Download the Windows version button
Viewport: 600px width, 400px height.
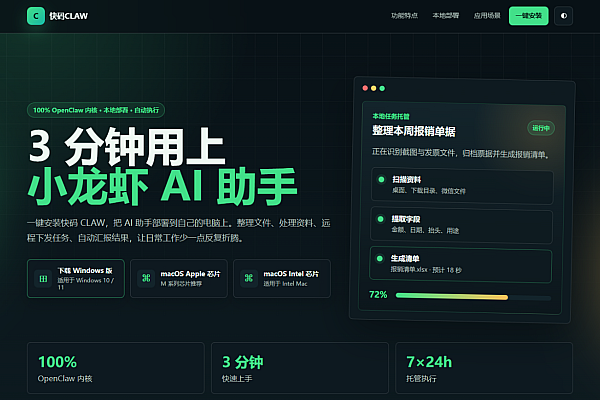(x=76, y=278)
